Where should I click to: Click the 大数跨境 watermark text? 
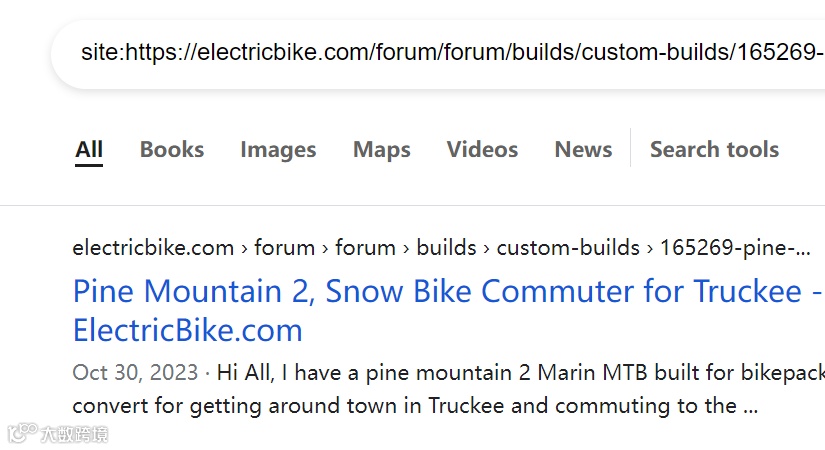point(74,434)
